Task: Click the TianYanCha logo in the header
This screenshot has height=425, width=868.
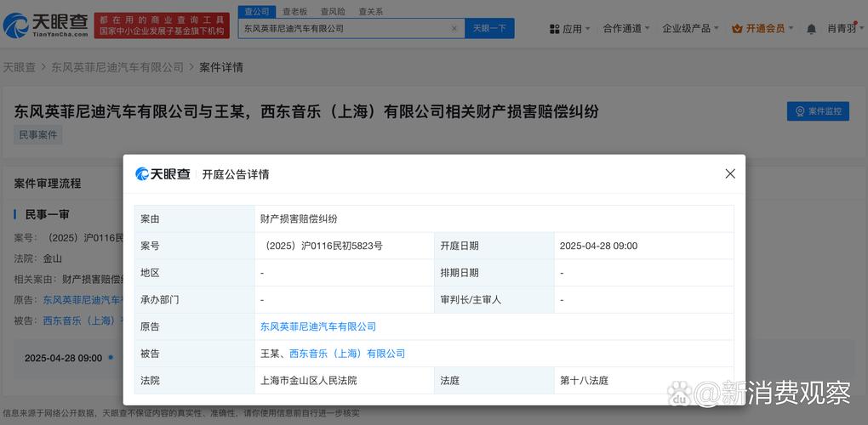Action: click(x=45, y=25)
